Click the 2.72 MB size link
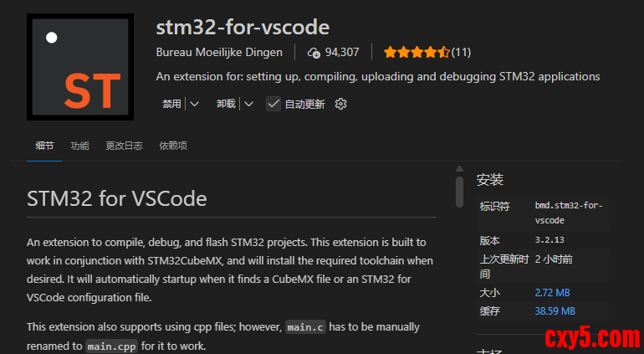 pyautogui.click(x=552, y=292)
